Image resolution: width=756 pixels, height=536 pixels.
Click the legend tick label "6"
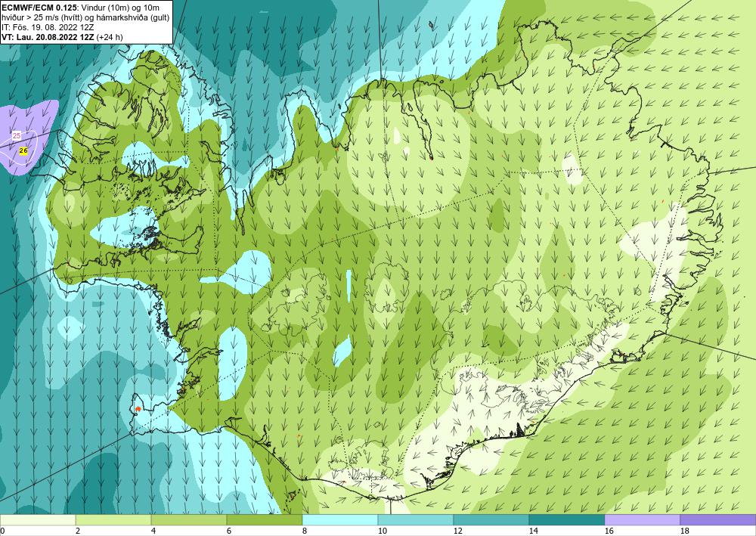[x=229, y=531]
